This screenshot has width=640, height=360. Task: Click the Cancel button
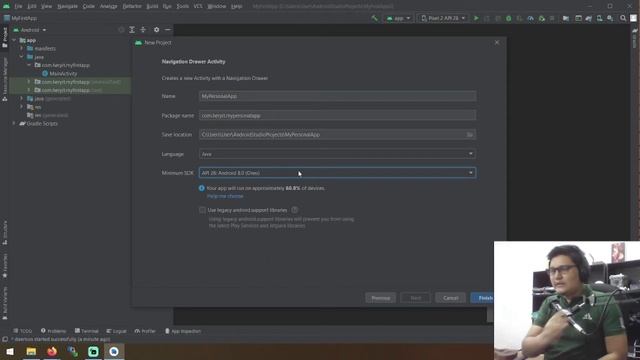coord(450,298)
